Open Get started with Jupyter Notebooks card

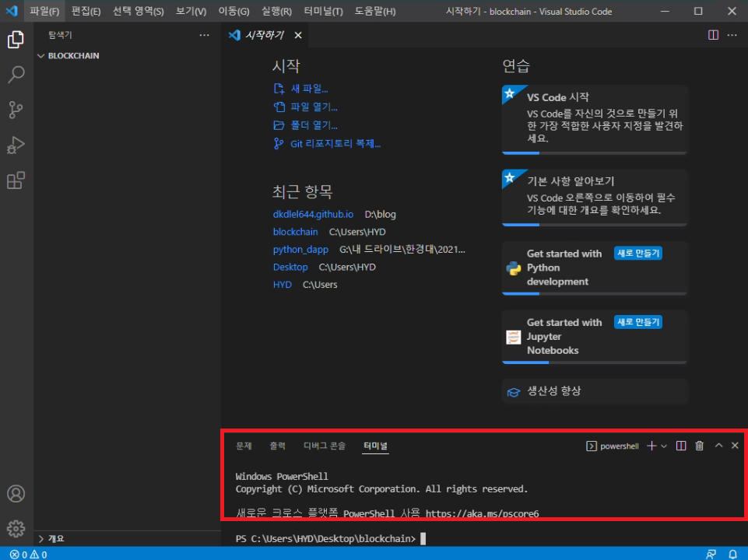pyautogui.click(x=595, y=337)
